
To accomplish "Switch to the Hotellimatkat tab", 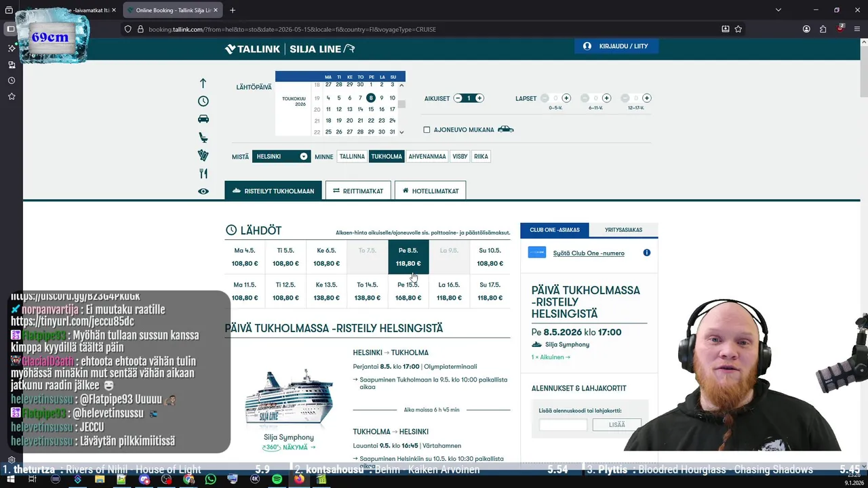I will tap(430, 190).
